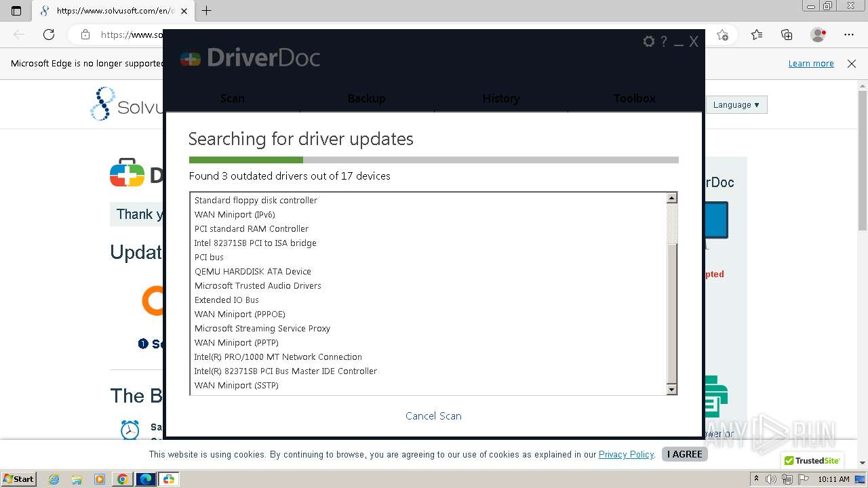This screenshot has height=488, width=868.
Task: Select WAN Miniport (SSTP) entry
Action: 237,386
